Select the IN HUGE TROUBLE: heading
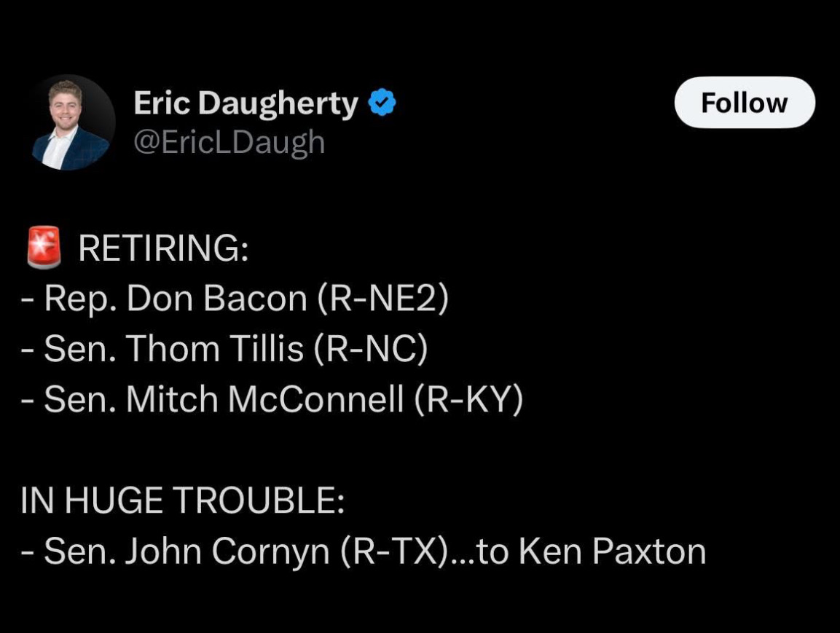 point(182,500)
